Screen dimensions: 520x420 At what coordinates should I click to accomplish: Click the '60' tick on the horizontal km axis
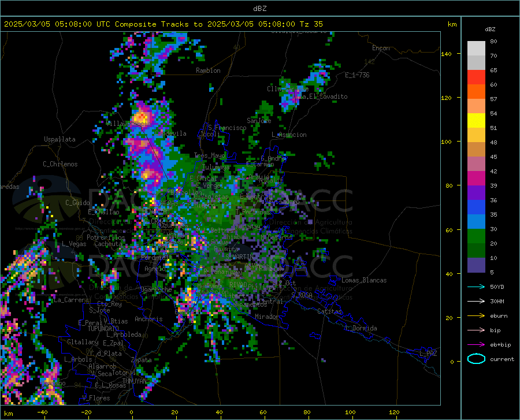263,412
